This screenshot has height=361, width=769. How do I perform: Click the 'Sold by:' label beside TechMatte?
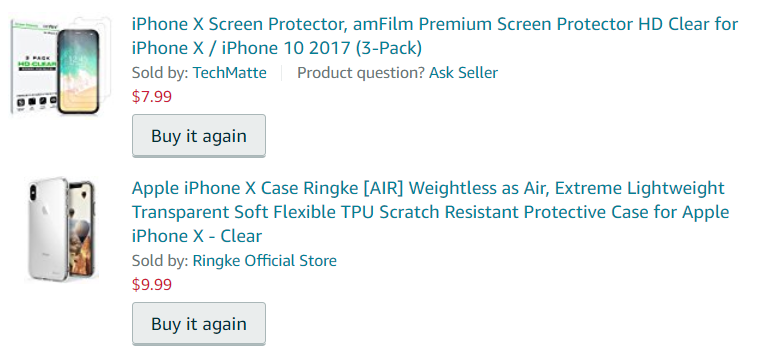tap(160, 73)
